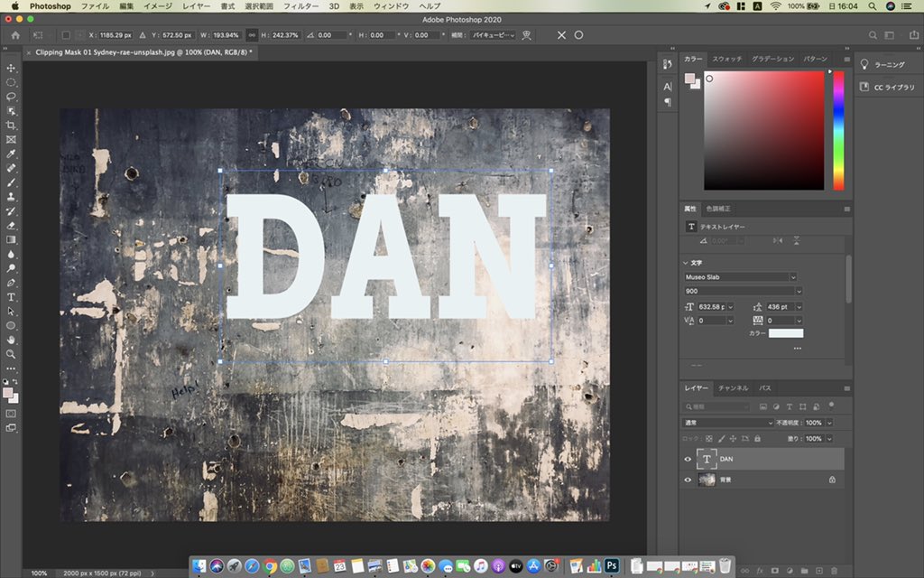Image resolution: width=924 pixels, height=578 pixels.
Task: Select the Lasso tool
Action: click(x=11, y=97)
